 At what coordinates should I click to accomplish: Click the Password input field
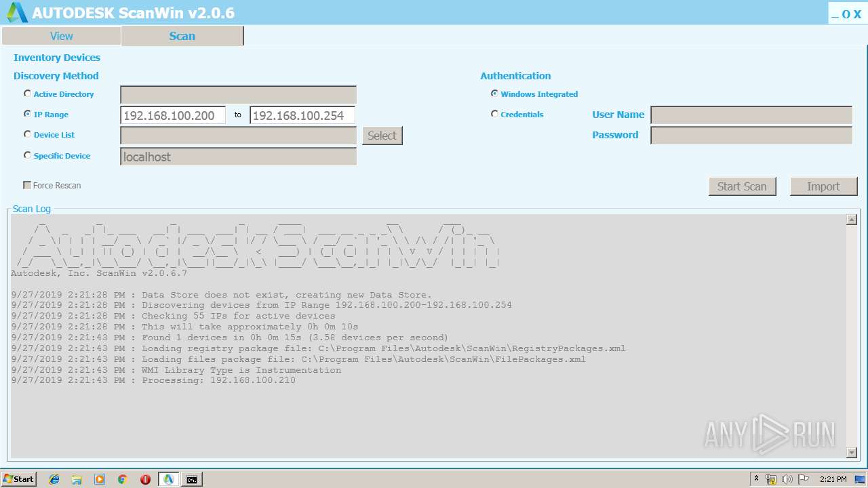coord(751,136)
